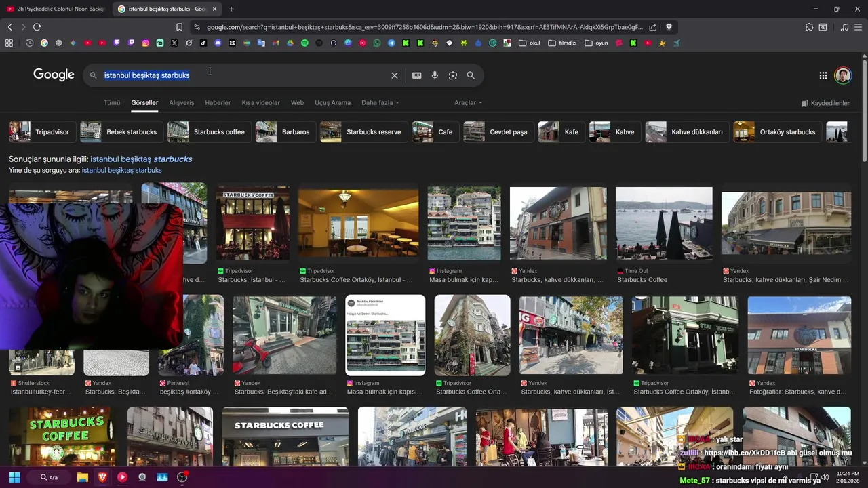Click the original 'istanbul beşiktaş starbuks' query link

[121, 170]
